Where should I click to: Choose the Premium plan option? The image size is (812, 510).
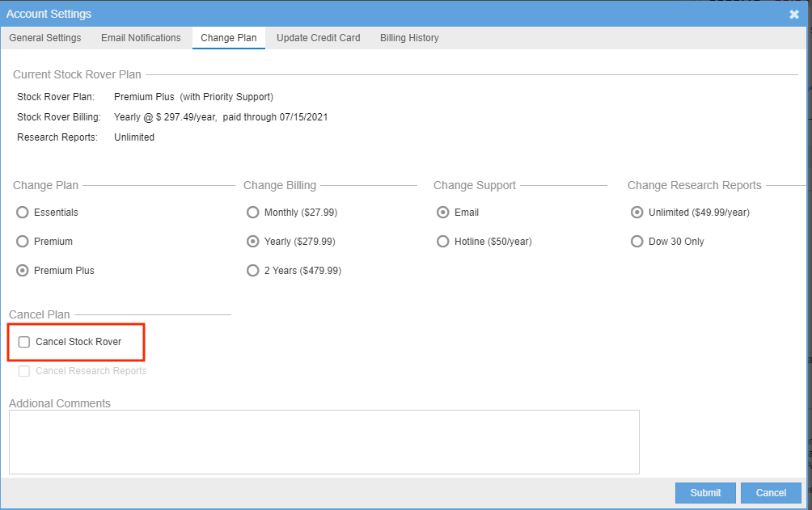(x=23, y=242)
